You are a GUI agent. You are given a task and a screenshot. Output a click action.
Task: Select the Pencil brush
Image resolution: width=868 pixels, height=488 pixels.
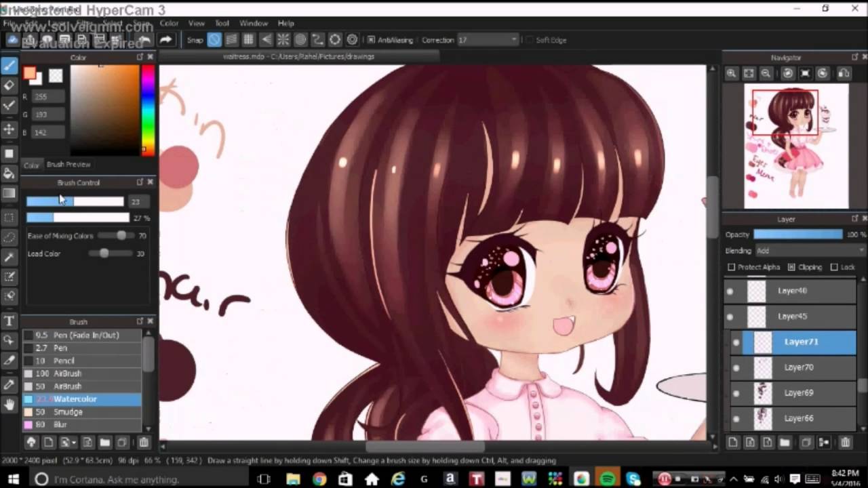coord(81,361)
